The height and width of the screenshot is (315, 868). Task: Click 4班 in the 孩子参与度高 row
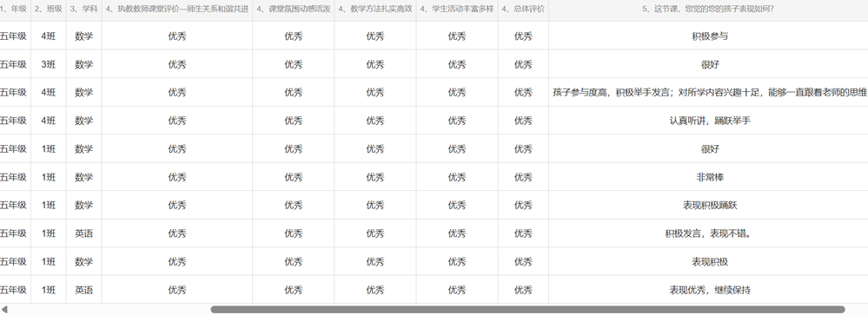(48, 92)
